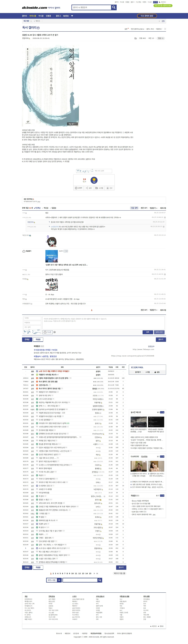Click the folder icon beside 조회 452
This screenshot has width=188, height=644.
click(x=135, y=39)
